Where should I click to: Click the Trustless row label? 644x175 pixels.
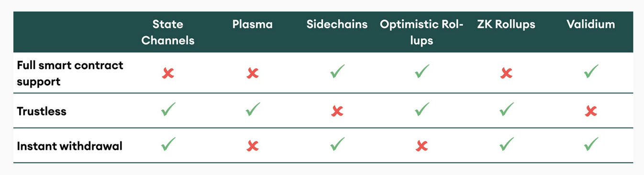tap(42, 111)
